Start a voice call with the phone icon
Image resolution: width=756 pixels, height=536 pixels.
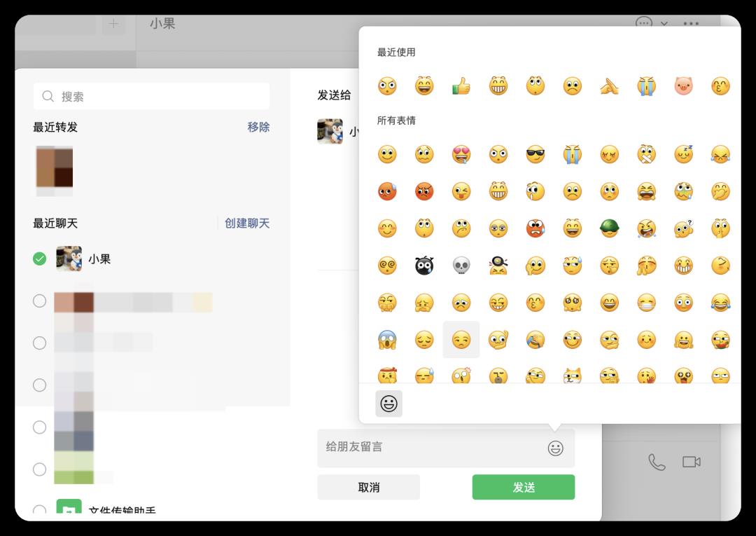coord(656,461)
